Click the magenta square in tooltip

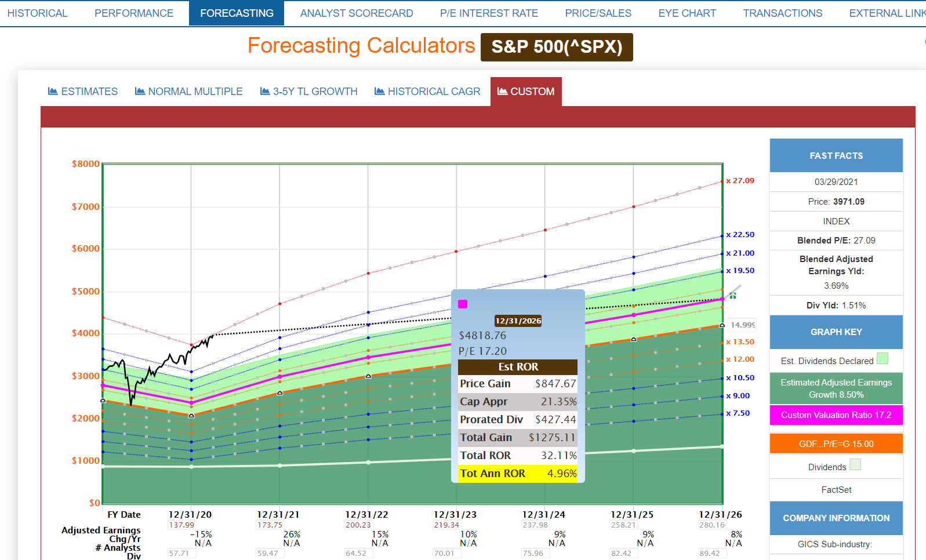(463, 304)
